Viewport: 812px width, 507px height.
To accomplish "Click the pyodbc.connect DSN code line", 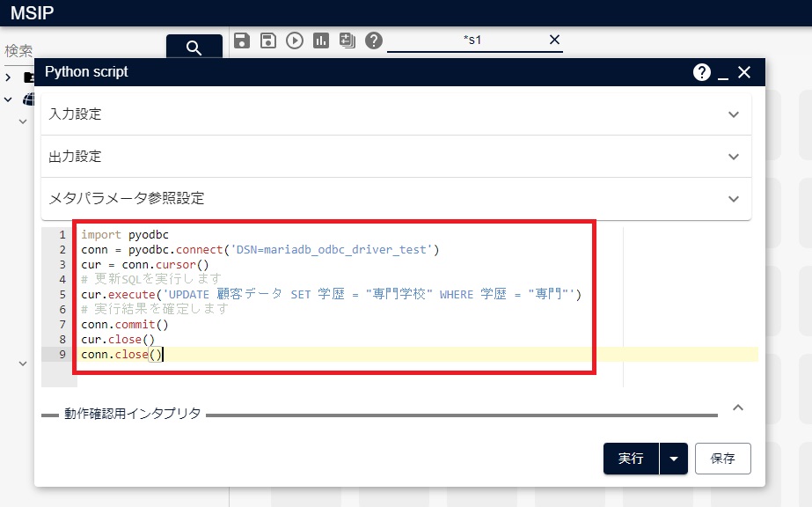I will [x=260, y=250].
